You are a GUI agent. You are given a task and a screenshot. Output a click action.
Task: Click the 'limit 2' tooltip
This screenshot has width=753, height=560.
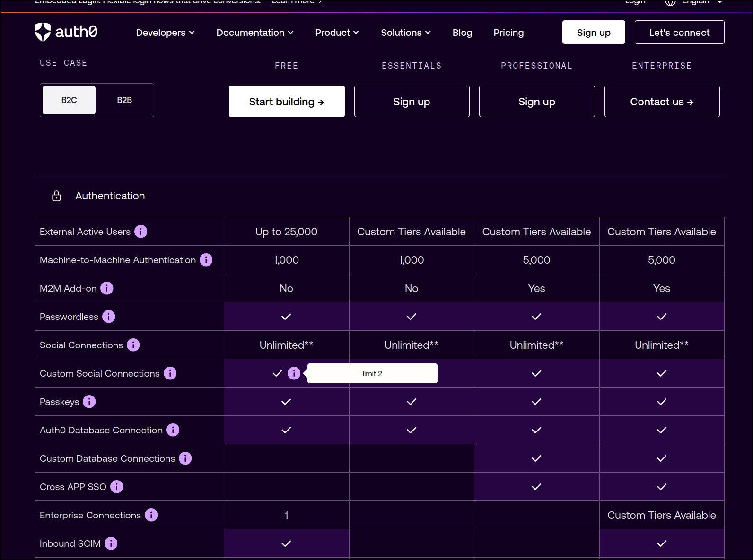372,373
